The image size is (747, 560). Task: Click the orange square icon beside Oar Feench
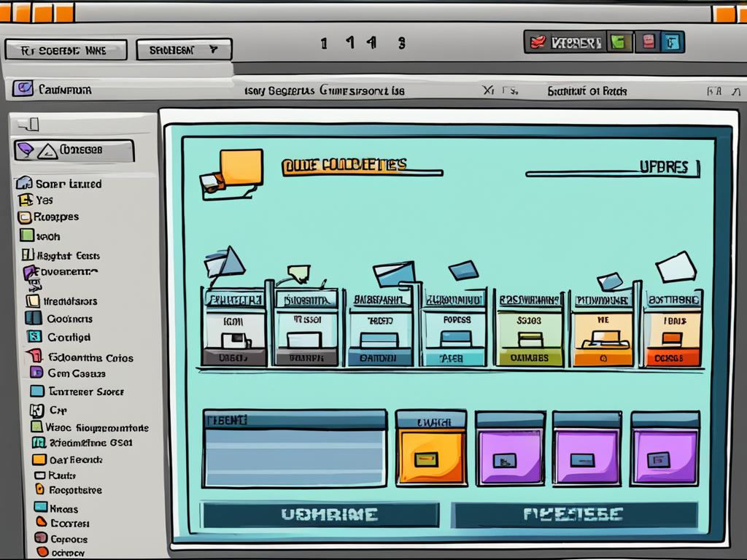pos(39,459)
